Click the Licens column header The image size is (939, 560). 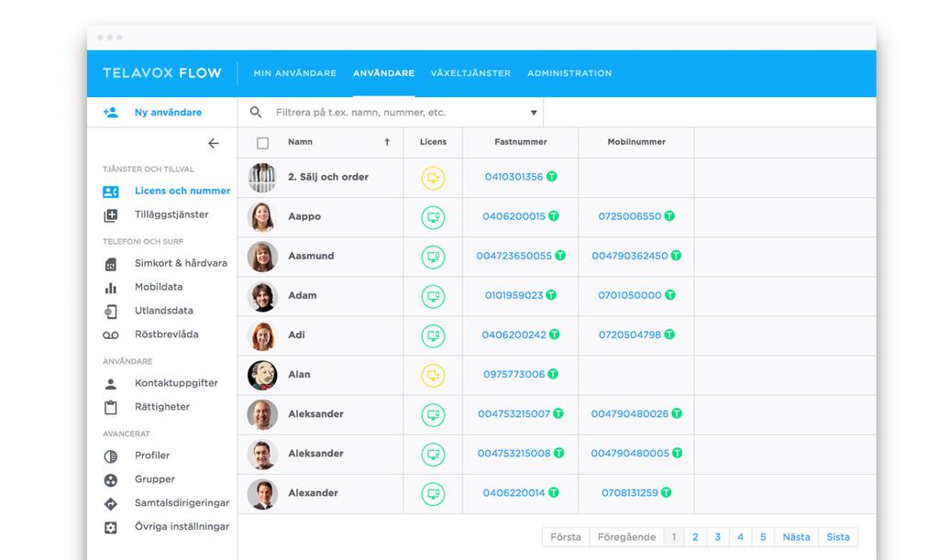tap(433, 142)
